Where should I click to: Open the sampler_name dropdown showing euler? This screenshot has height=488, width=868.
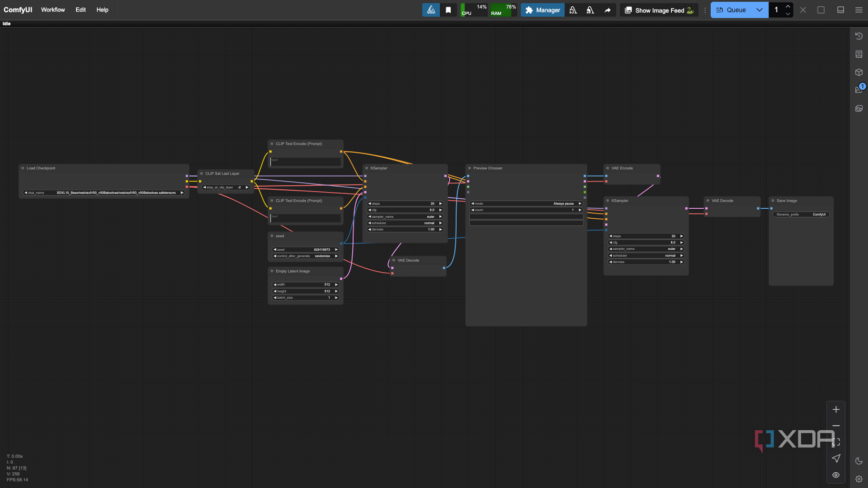coord(405,216)
